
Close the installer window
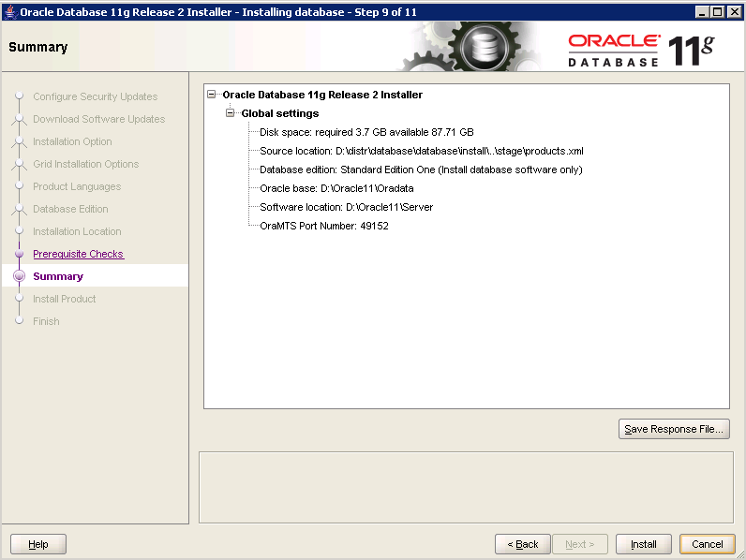coord(734,11)
